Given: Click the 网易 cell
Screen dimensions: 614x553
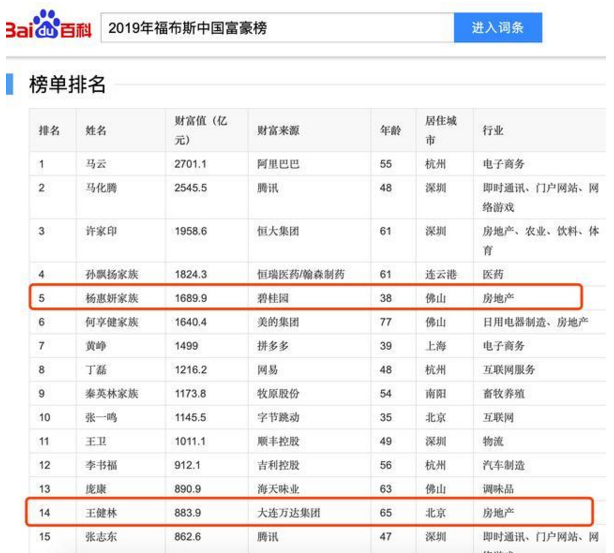Looking at the screenshot, I should 267,370.
